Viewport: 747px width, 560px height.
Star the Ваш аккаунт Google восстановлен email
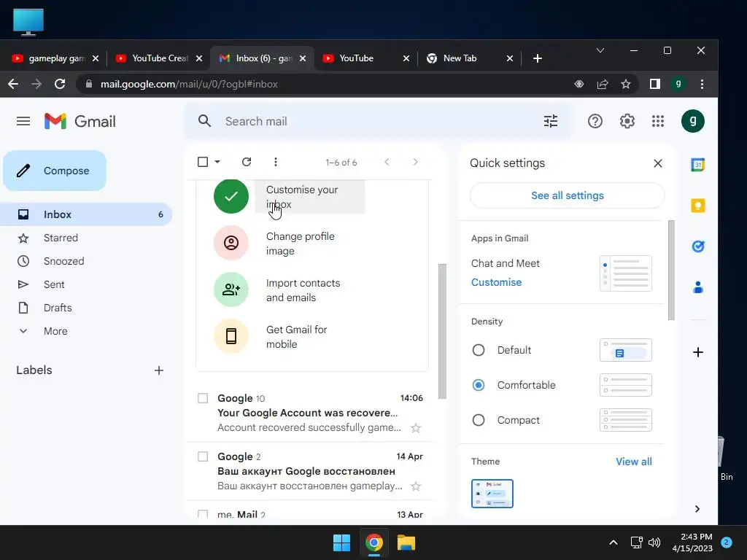click(415, 486)
